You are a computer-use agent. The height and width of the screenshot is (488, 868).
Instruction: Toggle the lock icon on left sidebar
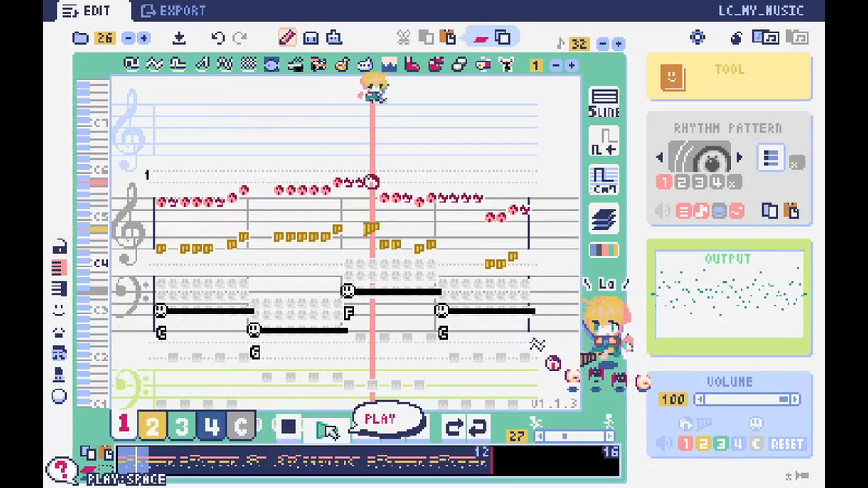pos(60,246)
